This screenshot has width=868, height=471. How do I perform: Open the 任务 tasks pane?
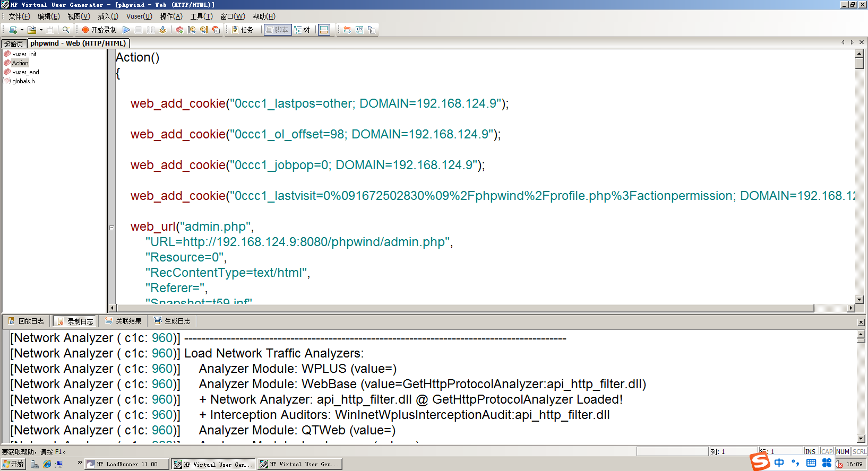point(243,30)
